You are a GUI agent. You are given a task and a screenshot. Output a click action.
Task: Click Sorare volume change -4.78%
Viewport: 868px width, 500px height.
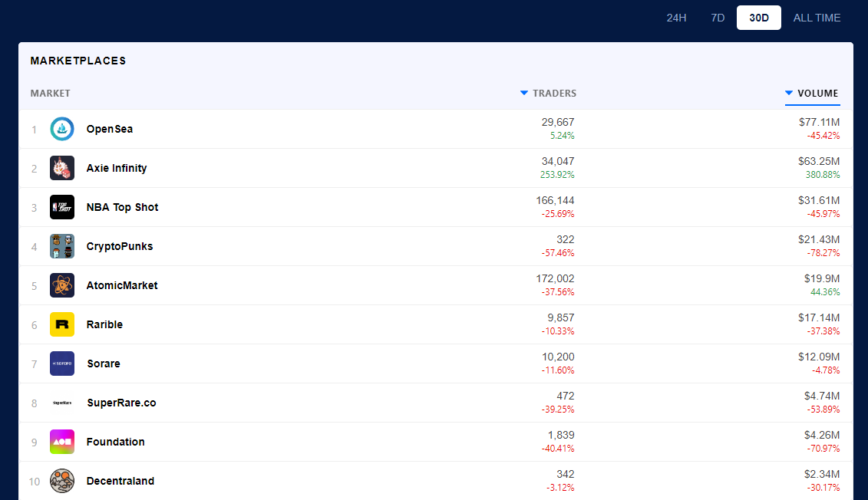pyautogui.click(x=826, y=370)
